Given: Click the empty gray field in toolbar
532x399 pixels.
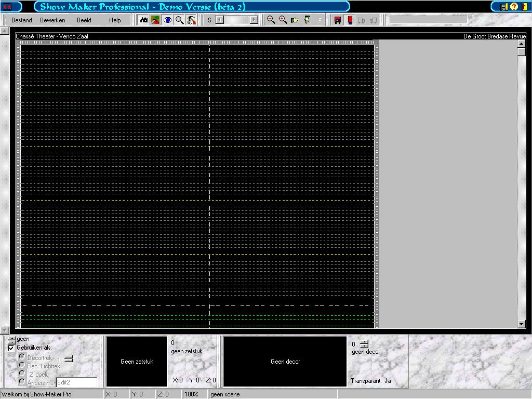Looking at the screenshot, I should [428, 20].
